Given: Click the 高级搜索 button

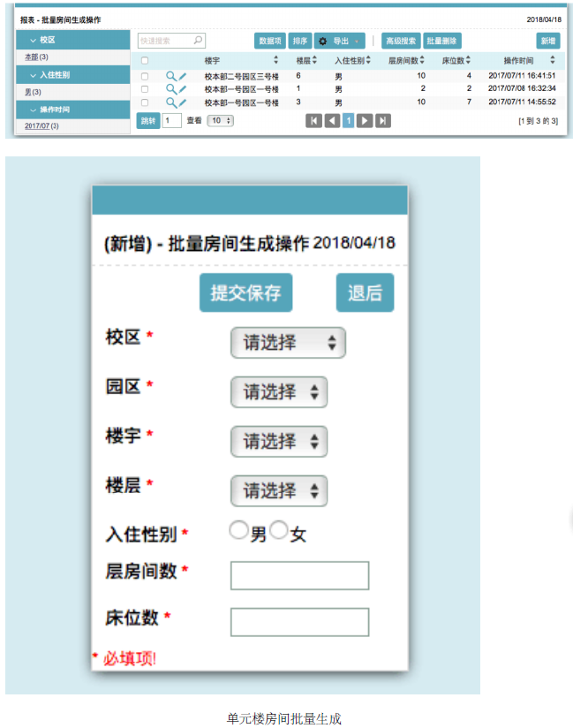Looking at the screenshot, I should tap(402, 42).
